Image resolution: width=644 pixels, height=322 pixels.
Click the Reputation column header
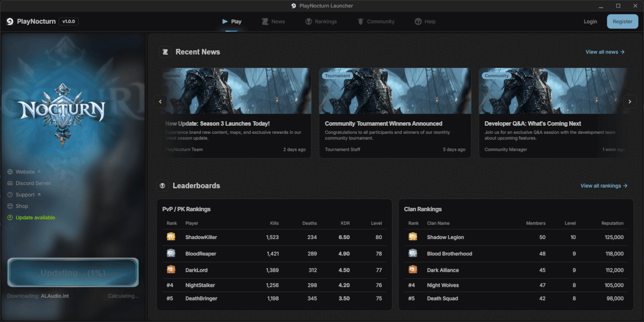[612, 223]
